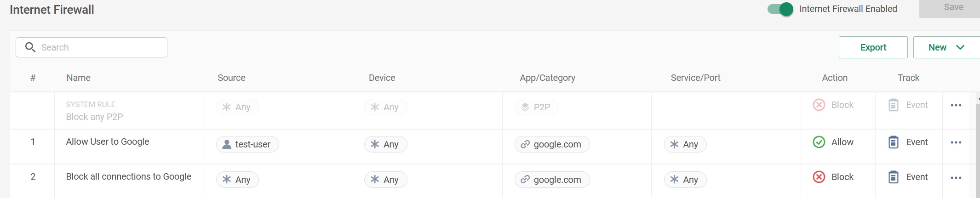Image resolution: width=980 pixels, height=198 pixels.
Task: Open more options for Allow User to Google
Action: coord(956,142)
